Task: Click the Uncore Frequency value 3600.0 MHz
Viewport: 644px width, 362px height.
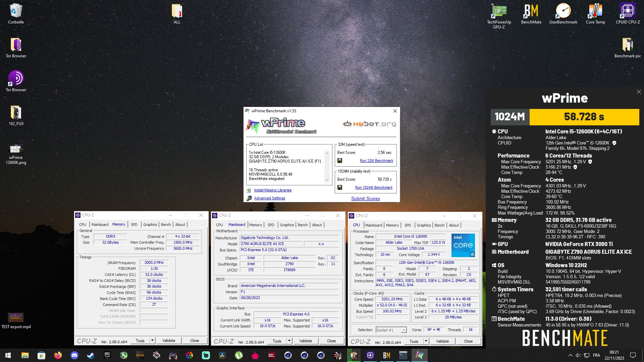Action: (183, 248)
